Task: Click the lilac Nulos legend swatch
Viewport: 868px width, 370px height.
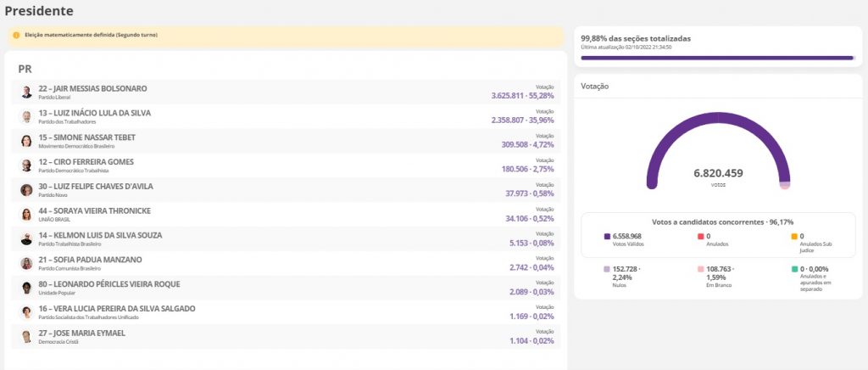Action: tap(607, 269)
